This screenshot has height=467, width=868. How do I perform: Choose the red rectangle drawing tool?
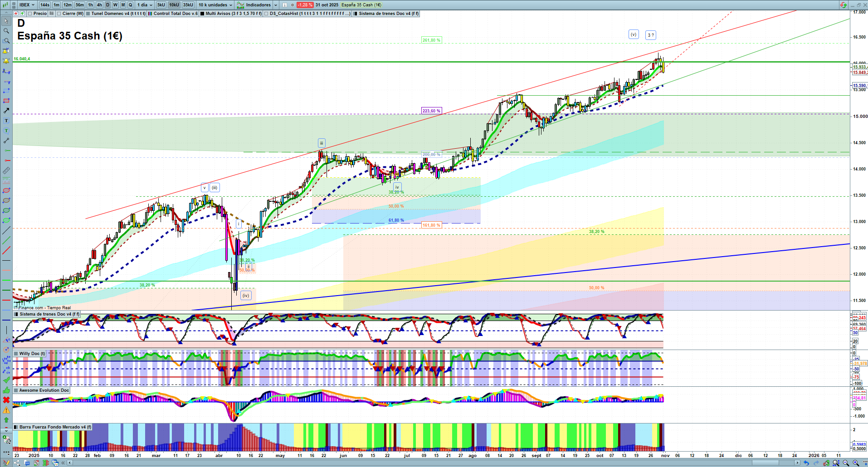tap(6, 101)
